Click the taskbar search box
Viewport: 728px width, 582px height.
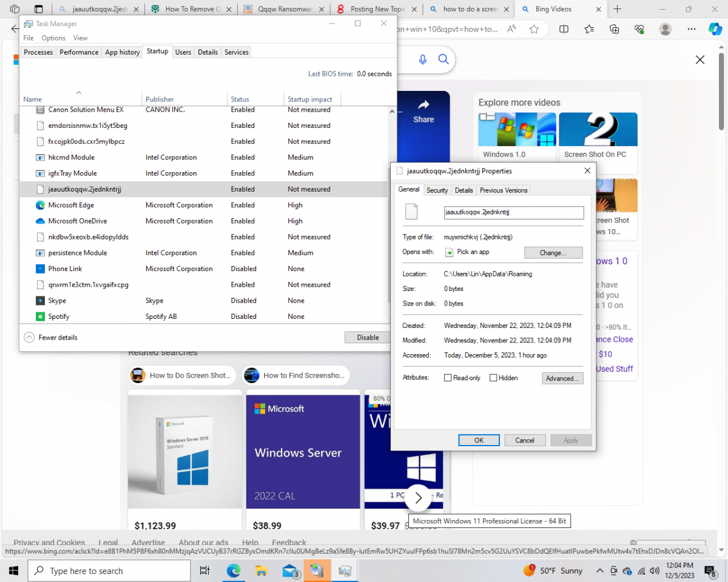coord(109,570)
